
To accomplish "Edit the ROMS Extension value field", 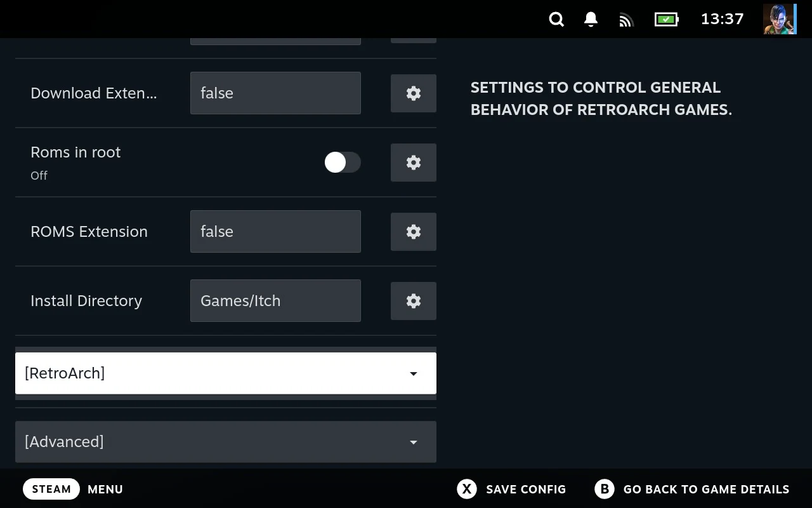I will point(275,232).
